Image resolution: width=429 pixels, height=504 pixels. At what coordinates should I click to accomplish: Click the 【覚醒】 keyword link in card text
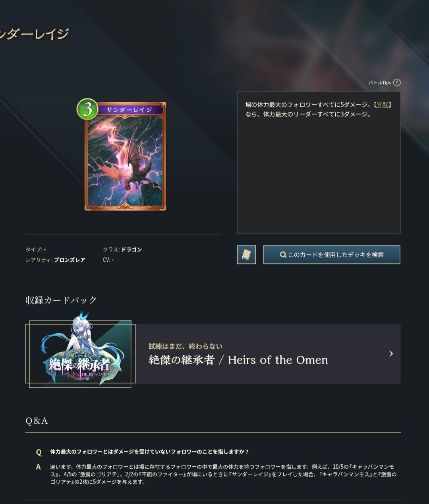tap(383, 105)
